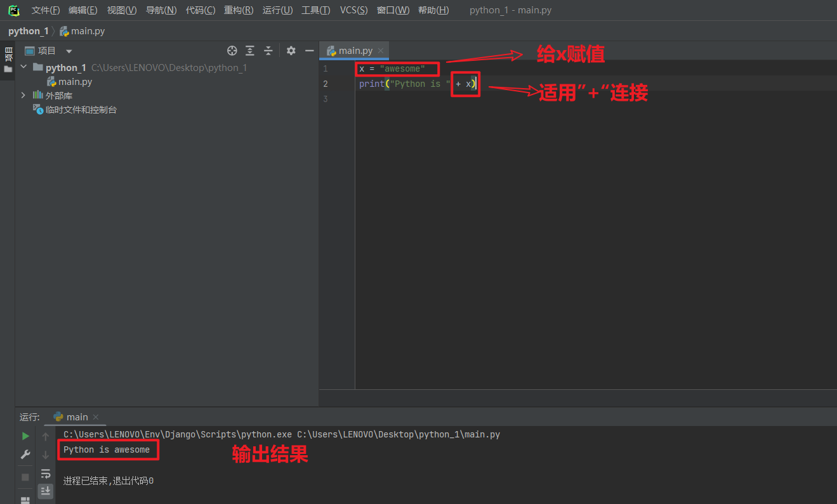This screenshot has height=504, width=837.
Task: Open VCS(S) menu
Action: pyautogui.click(x=353, y=10)
